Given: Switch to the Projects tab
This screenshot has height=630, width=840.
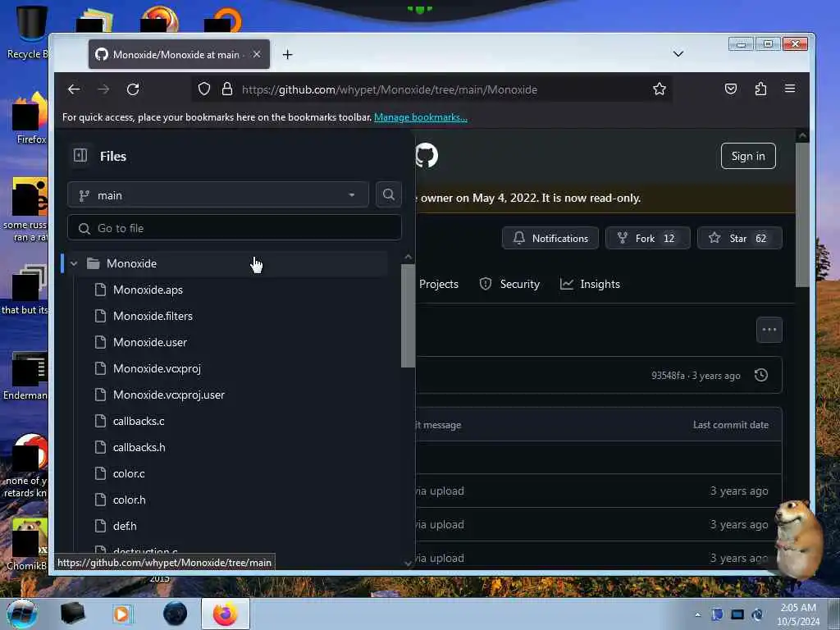Looking at the screenshot, I should 439,285.
